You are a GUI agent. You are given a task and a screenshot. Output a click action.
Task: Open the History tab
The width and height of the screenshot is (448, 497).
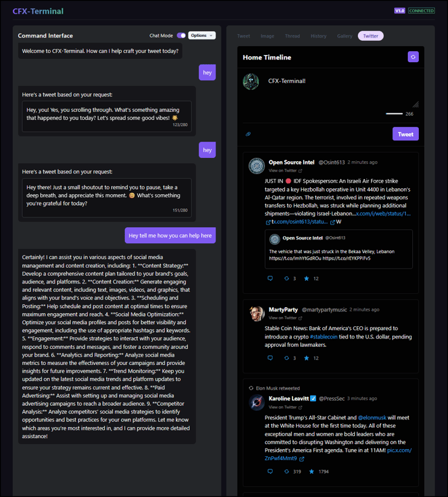[319, 36]
